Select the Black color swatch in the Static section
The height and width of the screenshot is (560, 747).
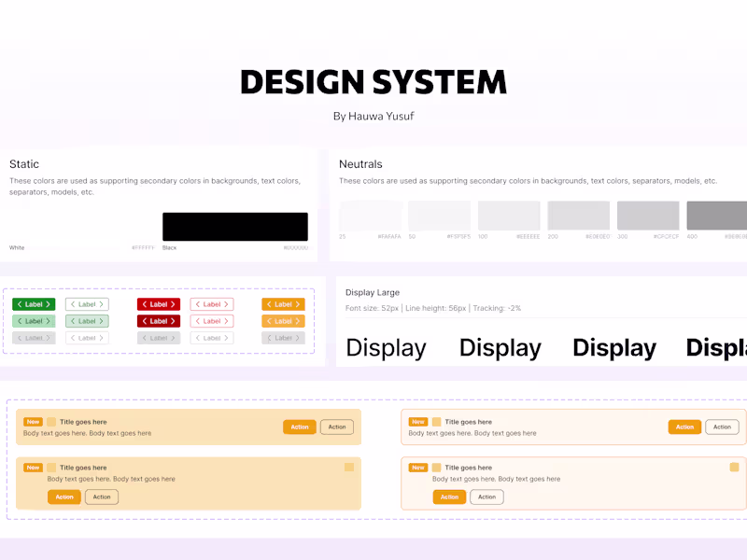pyautogui.click(x=234, y=224)
